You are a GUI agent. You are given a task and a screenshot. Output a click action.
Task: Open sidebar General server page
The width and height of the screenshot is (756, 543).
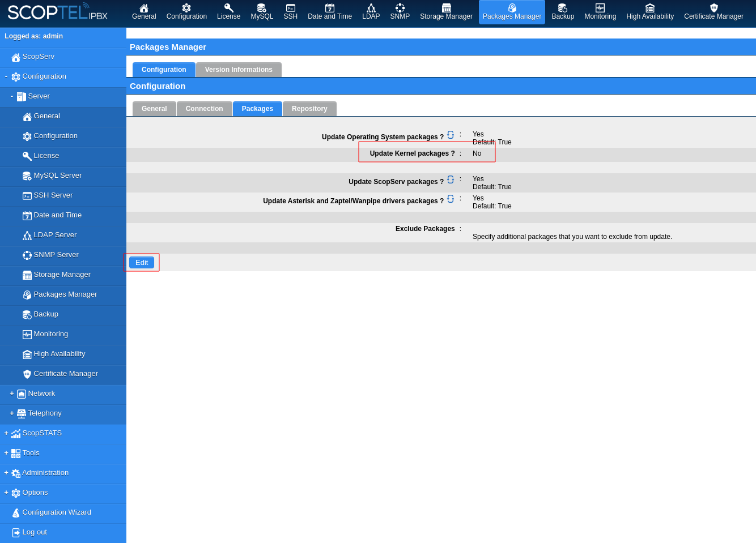(x=46, y=116)
